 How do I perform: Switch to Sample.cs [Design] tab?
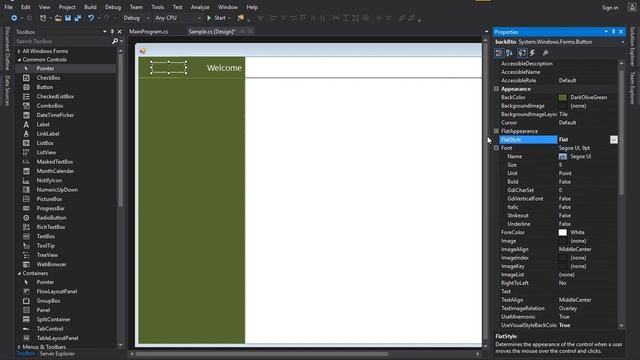tap(212, 31)
